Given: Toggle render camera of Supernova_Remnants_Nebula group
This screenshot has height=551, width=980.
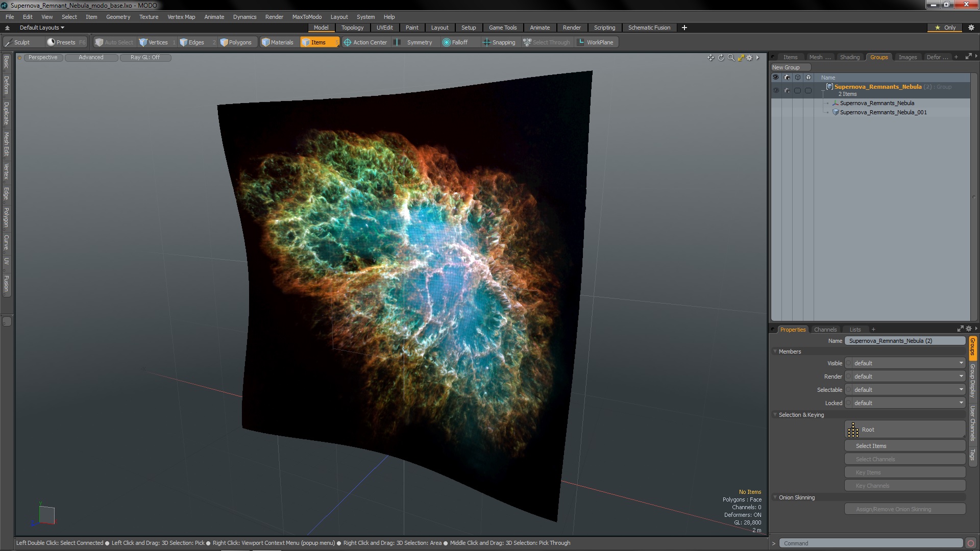Looking at the screenshot, I should [787, 90].
